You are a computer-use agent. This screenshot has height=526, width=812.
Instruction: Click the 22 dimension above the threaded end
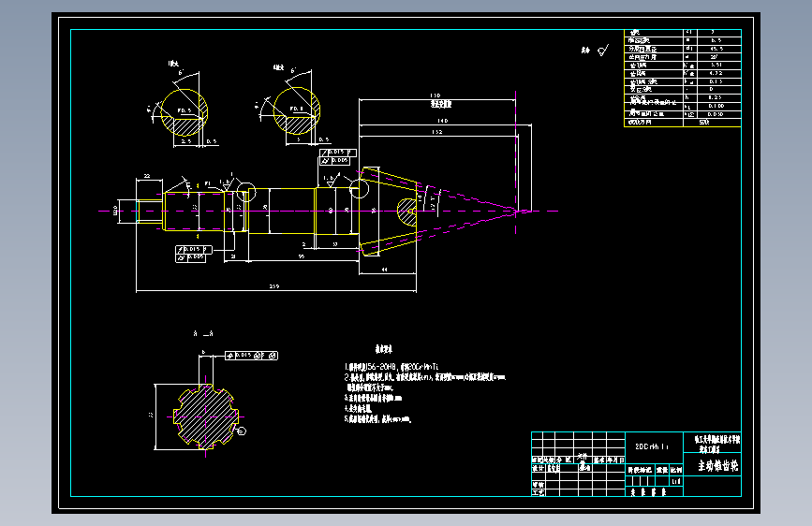tap(147, 176)
